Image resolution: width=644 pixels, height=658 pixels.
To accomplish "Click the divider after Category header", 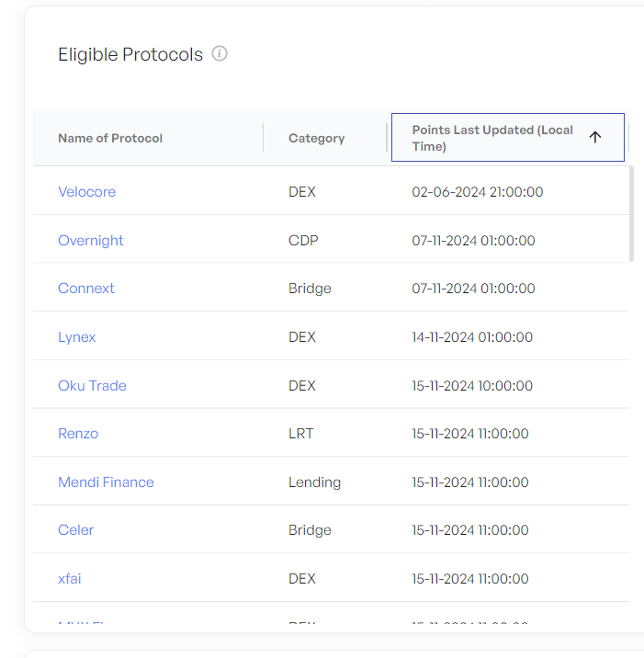I will 387,137.
